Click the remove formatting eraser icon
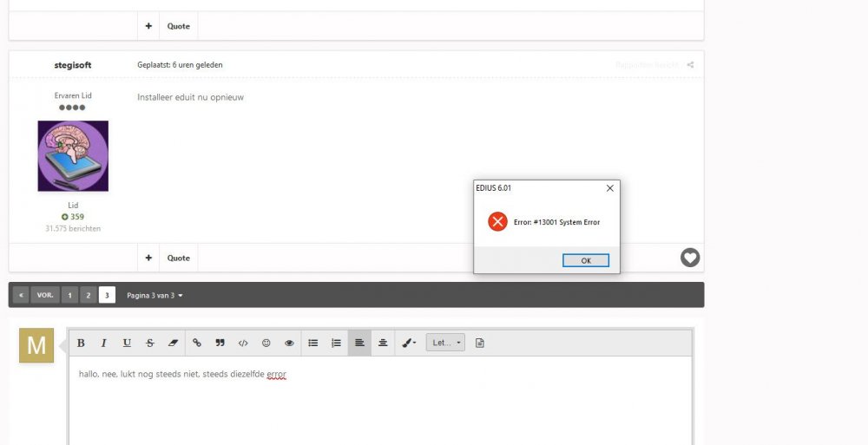 coord(173,344)
